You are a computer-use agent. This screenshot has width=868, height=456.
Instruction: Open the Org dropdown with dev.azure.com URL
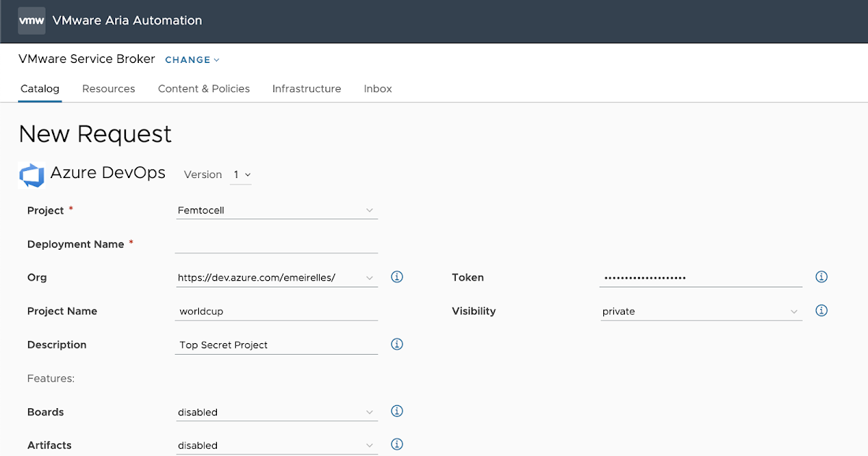(x=276, y=278)
